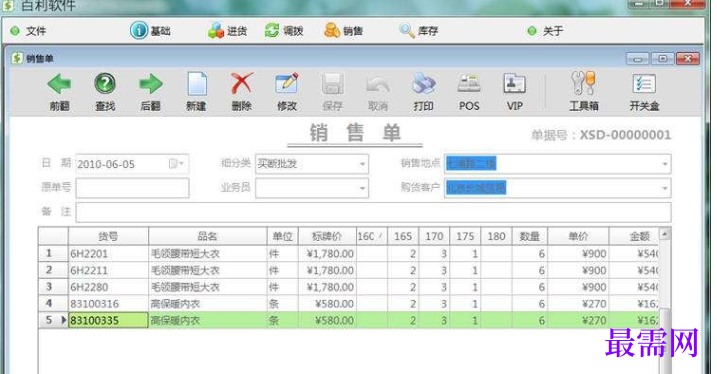Select cell 6H2201 in row 1
This screenshot has height=374, width=717.
(108, 254)
